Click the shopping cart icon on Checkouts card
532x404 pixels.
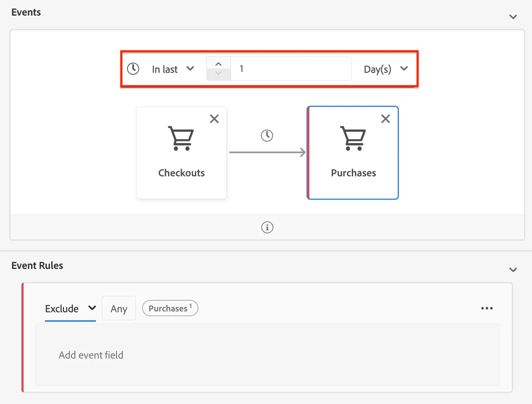tap(181, 138)
